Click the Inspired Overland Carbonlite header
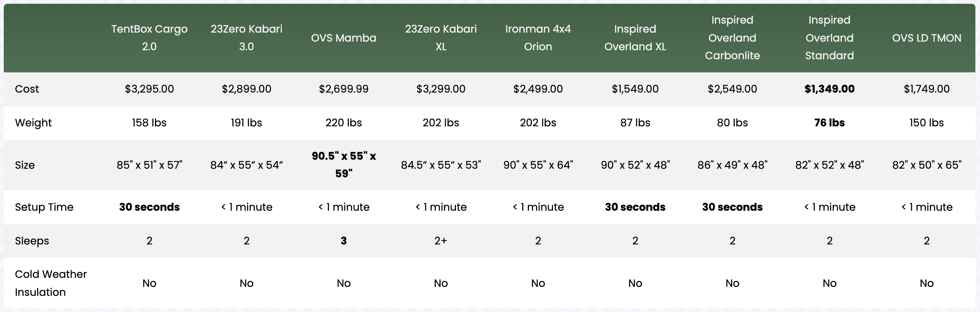 click(732, 38)
